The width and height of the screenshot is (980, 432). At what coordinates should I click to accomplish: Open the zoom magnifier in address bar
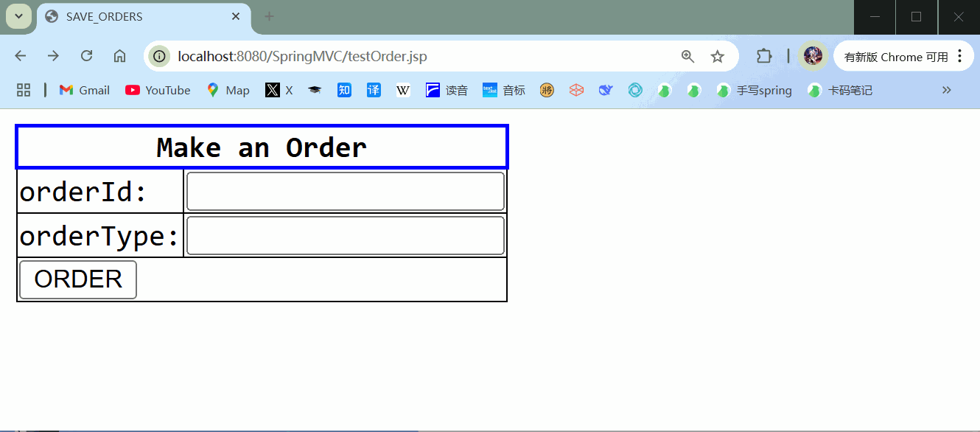click(687, 56)
